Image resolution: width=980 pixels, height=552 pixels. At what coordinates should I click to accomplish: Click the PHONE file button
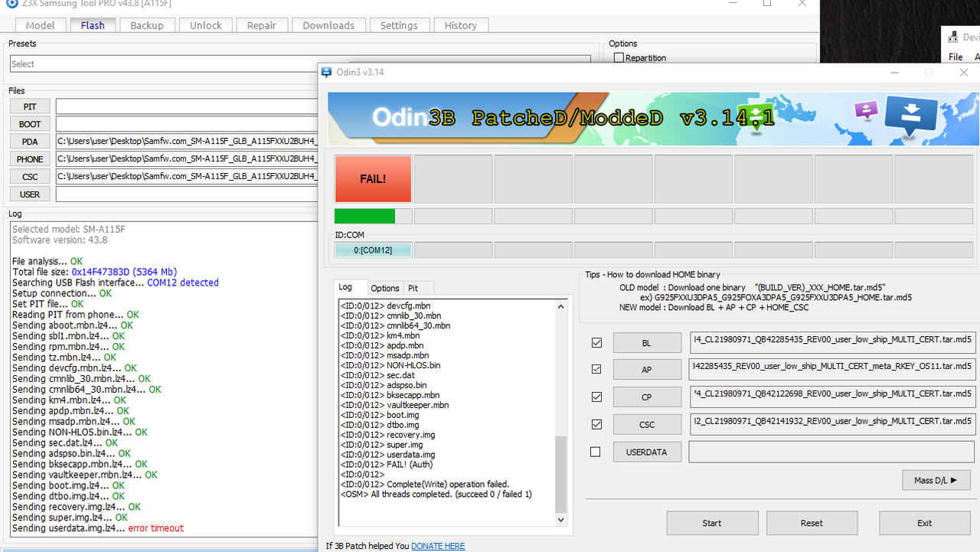pos(30,159)
